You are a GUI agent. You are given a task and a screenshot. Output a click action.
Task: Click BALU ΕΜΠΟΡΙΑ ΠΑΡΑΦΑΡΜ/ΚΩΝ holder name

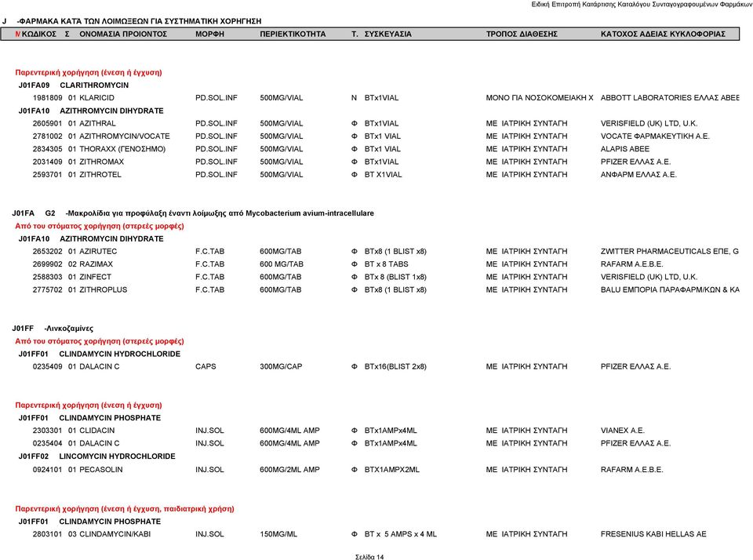click(670, 290)
